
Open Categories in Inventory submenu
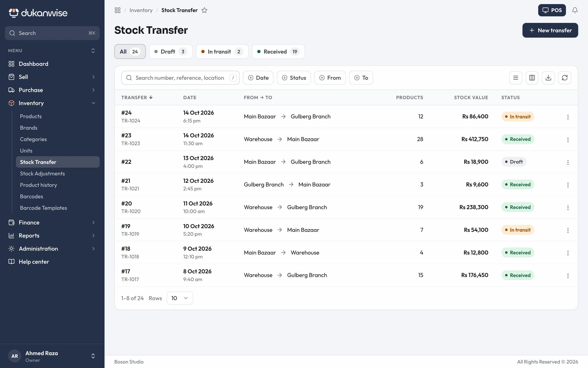(x=58, y=139)
